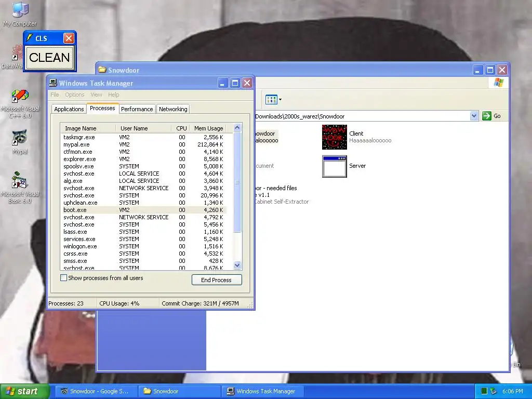Select the Snowdoor Server file icon
The image size is (532, 399).
334,166
